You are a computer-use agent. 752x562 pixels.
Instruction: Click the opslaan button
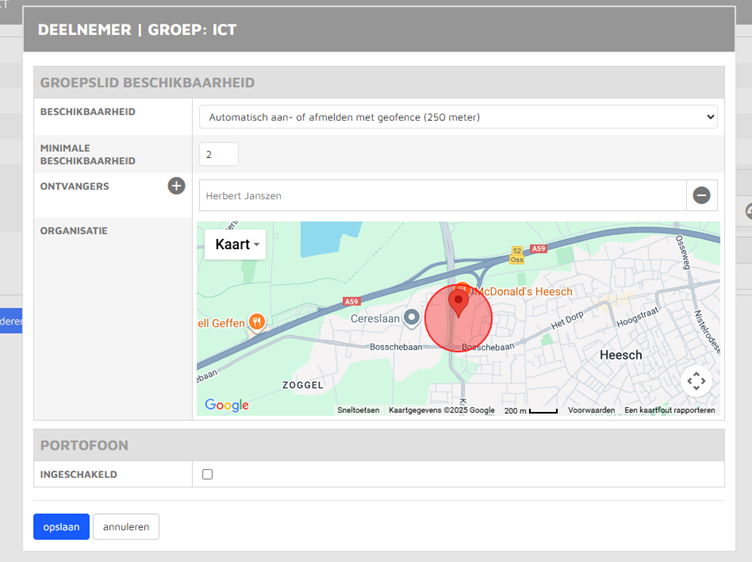61,527
